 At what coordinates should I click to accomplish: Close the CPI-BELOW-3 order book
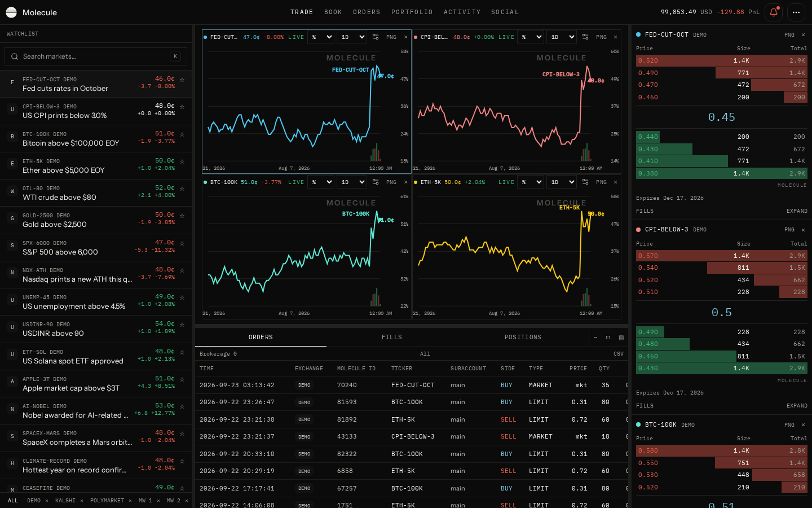coord(803,230)
